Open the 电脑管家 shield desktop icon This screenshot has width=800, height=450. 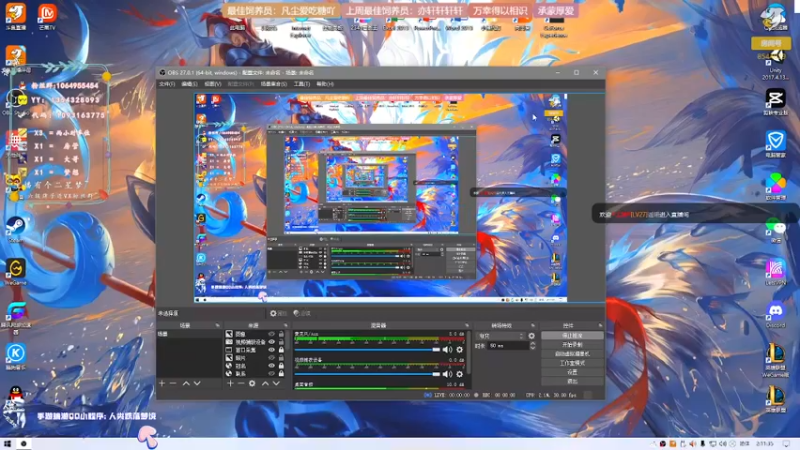pyautogui.click(x=776, y=143)
